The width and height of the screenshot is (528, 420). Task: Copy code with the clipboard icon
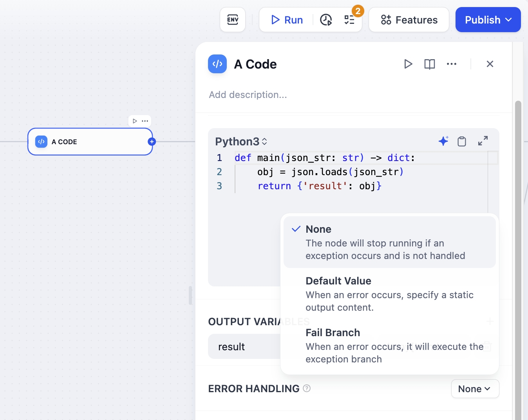462,141
